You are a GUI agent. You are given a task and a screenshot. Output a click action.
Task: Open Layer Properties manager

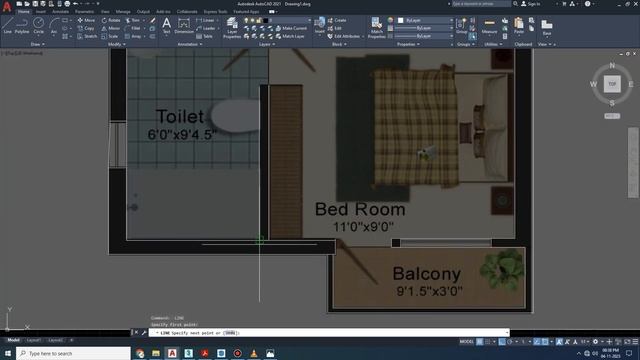coord(232,28)
